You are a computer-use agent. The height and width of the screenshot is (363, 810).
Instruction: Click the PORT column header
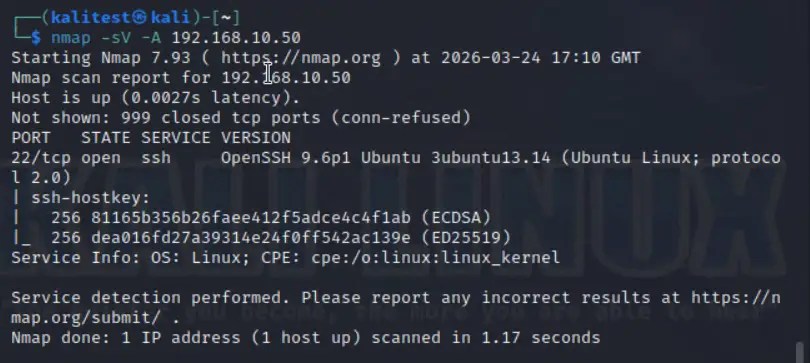click(31, 138)
